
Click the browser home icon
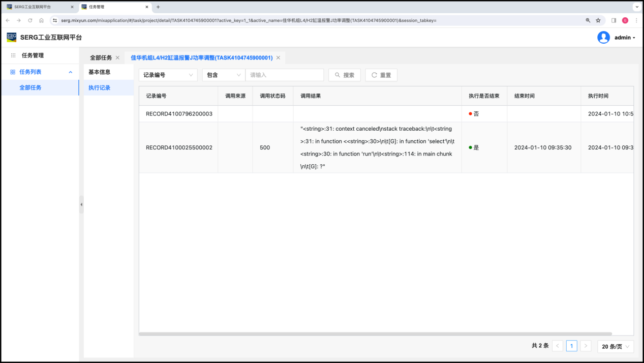click(x=41, y=20)
